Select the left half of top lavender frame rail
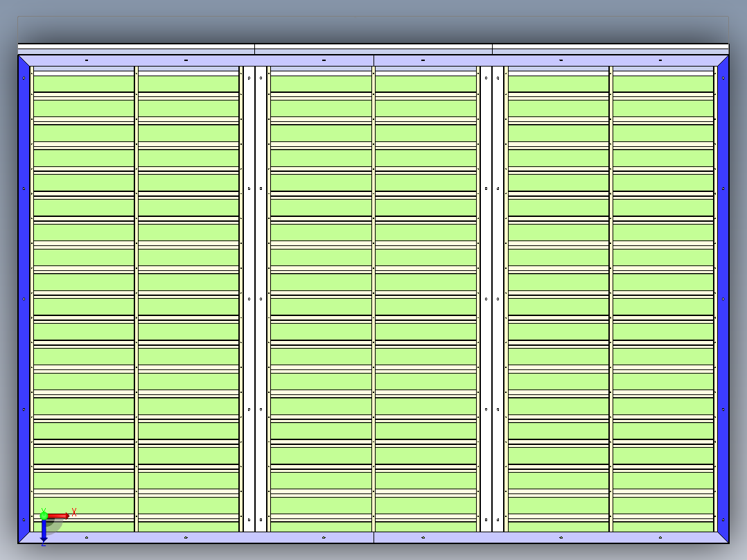The image size is (747, 560). [196, 60]
